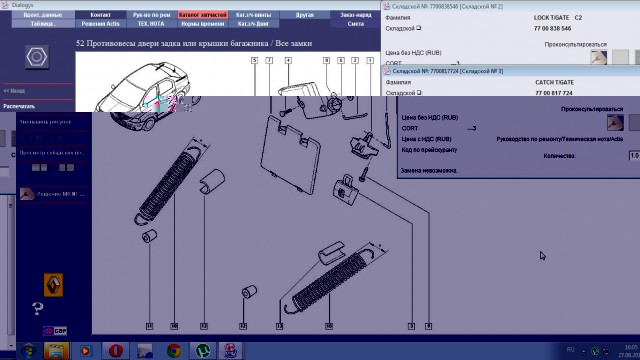Click the RU language indicator in tray

(x=570, y=350)
